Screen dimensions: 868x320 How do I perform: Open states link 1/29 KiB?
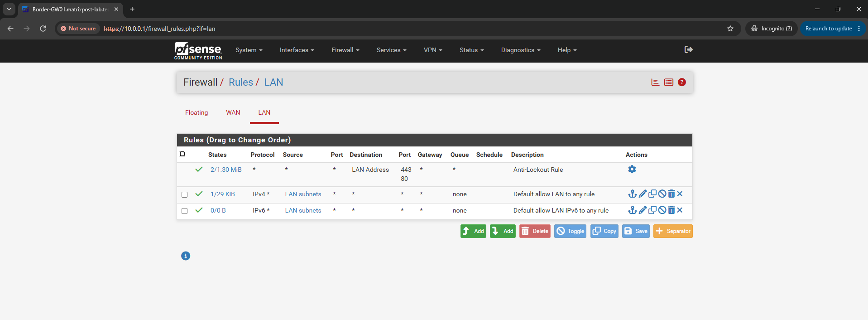pos(223,194)
